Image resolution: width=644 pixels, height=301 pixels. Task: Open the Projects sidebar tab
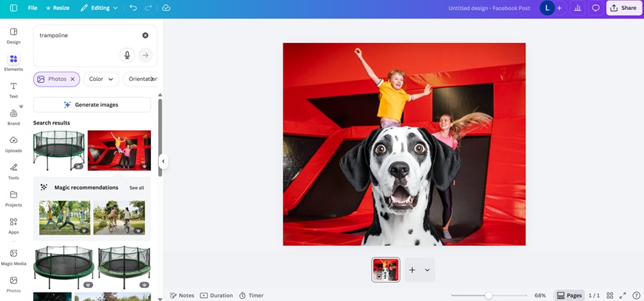tap(14, 199)
